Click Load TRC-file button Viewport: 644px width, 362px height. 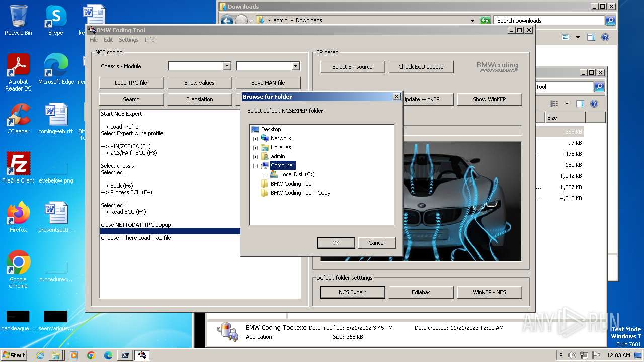point(131,83)
